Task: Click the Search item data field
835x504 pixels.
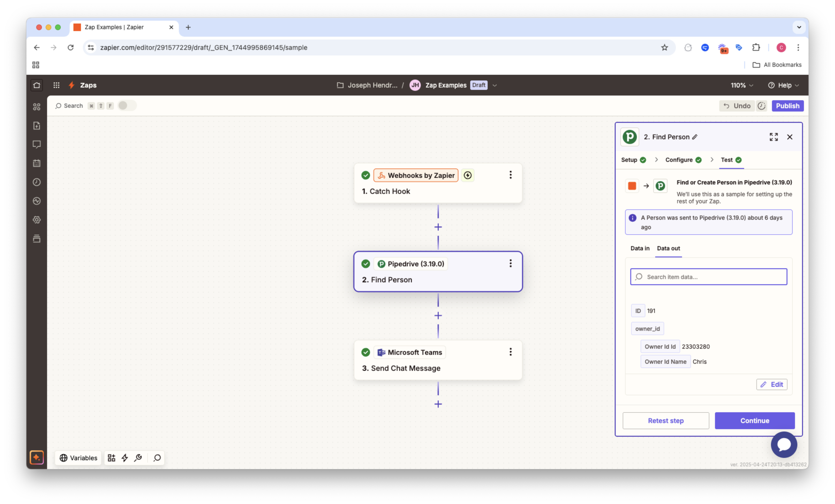Action: coord(708,277)
